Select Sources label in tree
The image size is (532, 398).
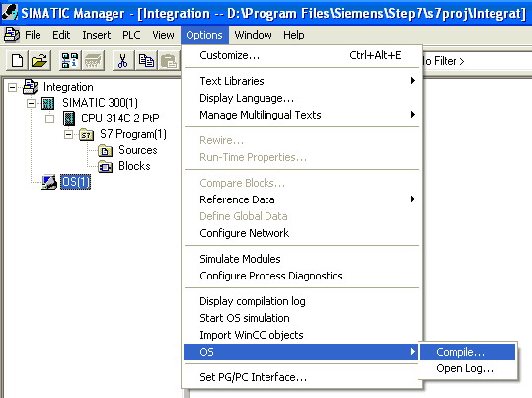click(138, 150)
